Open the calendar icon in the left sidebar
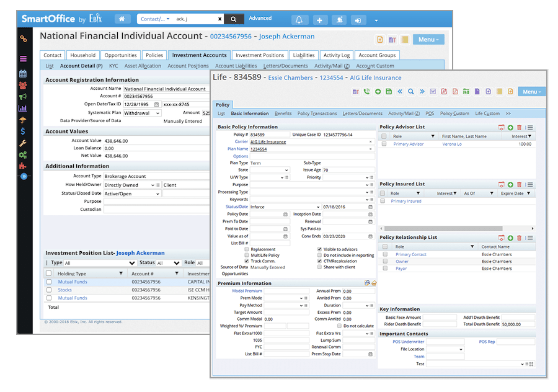Viewport: 558px width, 392px height. [23, 74]
